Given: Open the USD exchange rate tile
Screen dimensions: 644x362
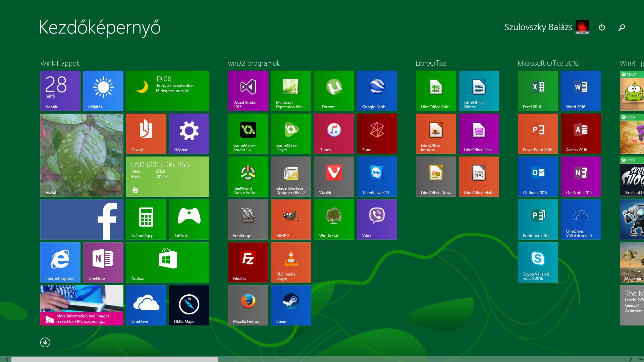Looking at the screenshot, I should 168,177.
